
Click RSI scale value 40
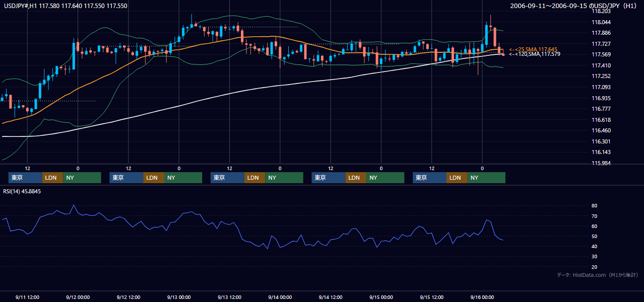pos(594,246)
